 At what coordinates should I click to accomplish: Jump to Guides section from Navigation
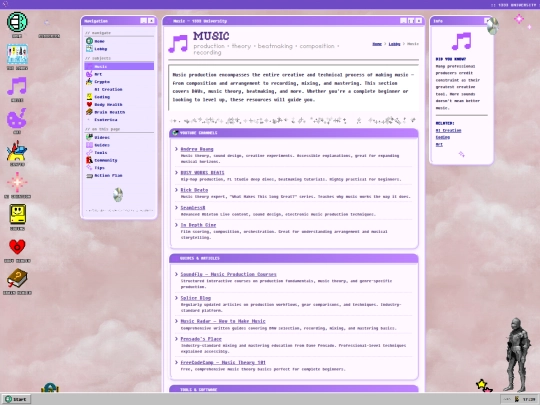click(x=119, y=145)
